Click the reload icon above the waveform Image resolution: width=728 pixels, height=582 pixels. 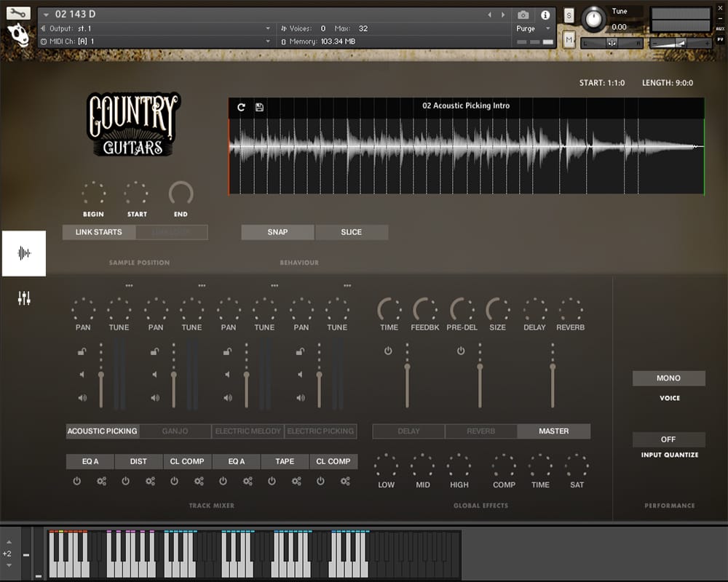(242, 107)
